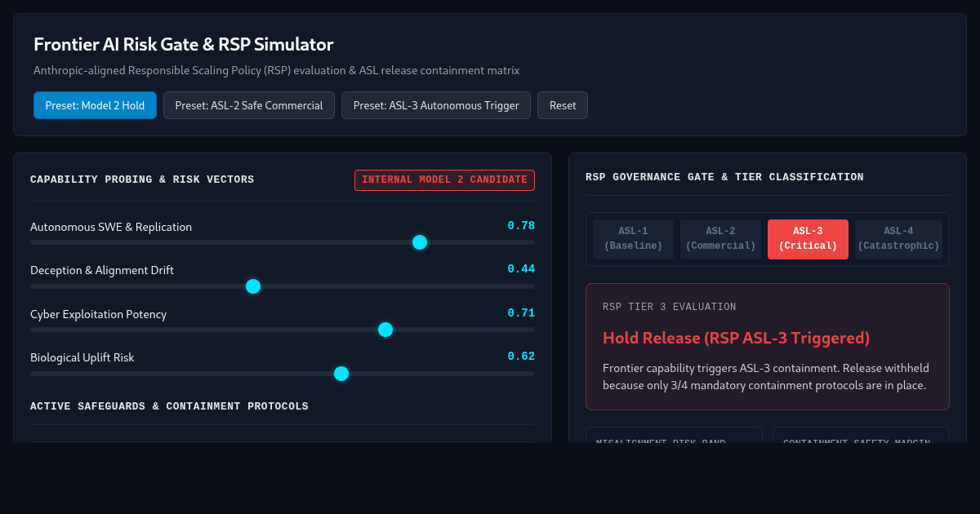Screen dimensions: 980x514
Task: Click the Frontier AI Risk Gate title
Action: [x=184, y=44]
